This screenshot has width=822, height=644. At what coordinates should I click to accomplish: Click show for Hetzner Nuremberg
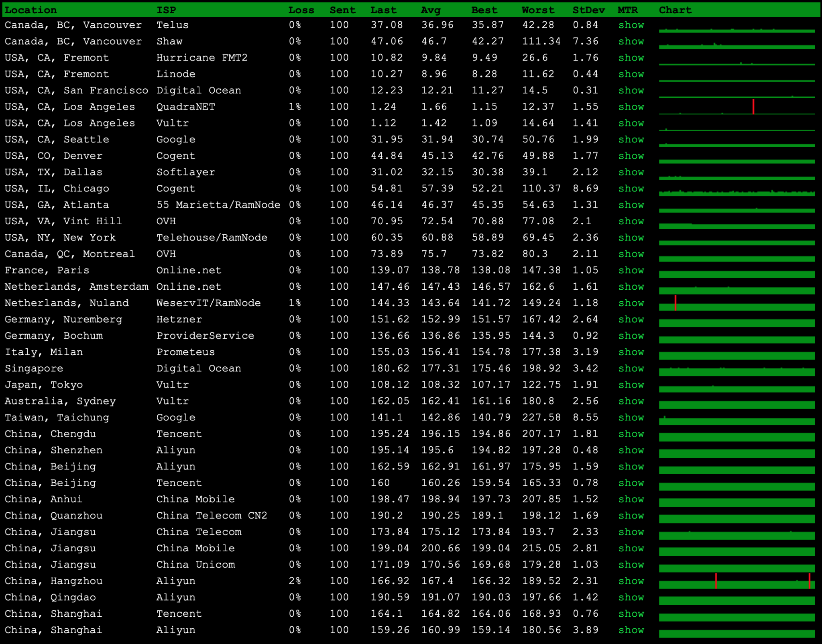(631, 319)
